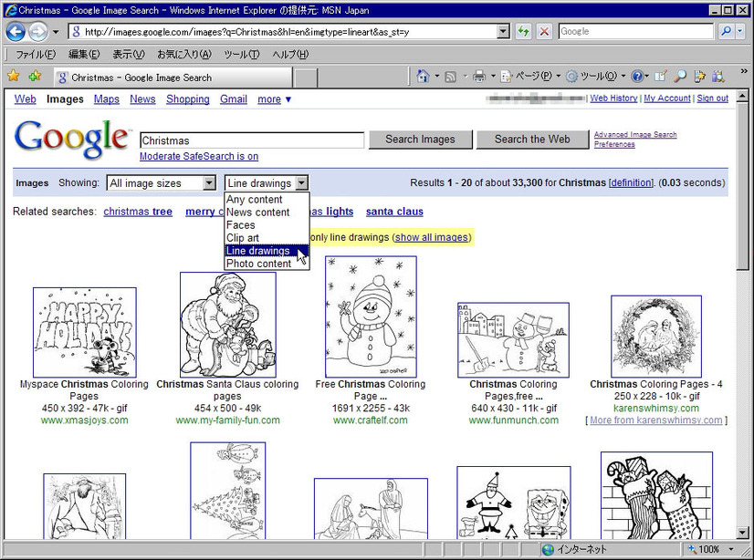Click the blue Help question mark icon

click(637, 76)
